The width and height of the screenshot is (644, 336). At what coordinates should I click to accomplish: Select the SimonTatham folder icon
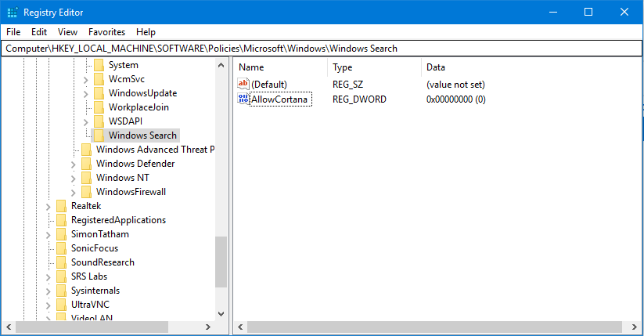pyautogui.click(x=61, y=234)
